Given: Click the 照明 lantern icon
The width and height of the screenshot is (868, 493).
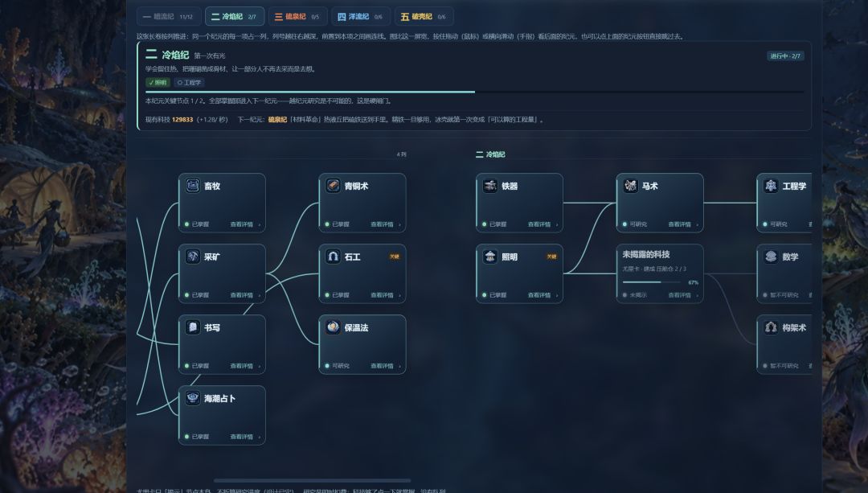Looking at the screenshot, I should tap(490, 257).
